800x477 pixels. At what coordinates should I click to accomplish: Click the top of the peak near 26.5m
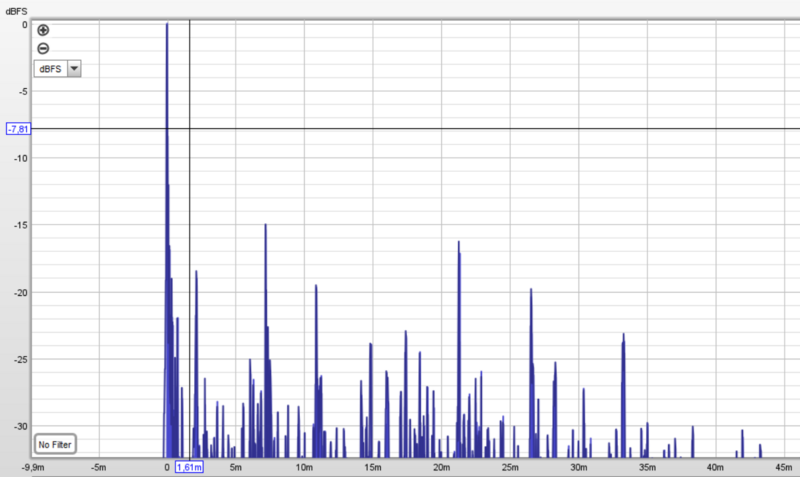coord(531,290)
